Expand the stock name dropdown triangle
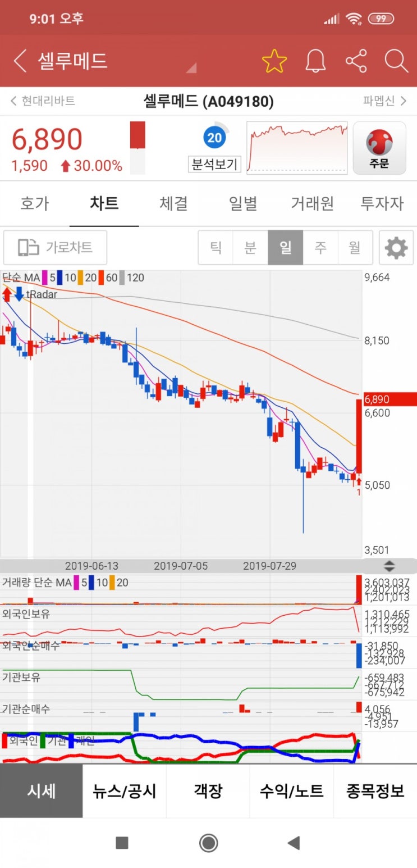The height and width of the screenshot is (868, 417). point(191,68)
